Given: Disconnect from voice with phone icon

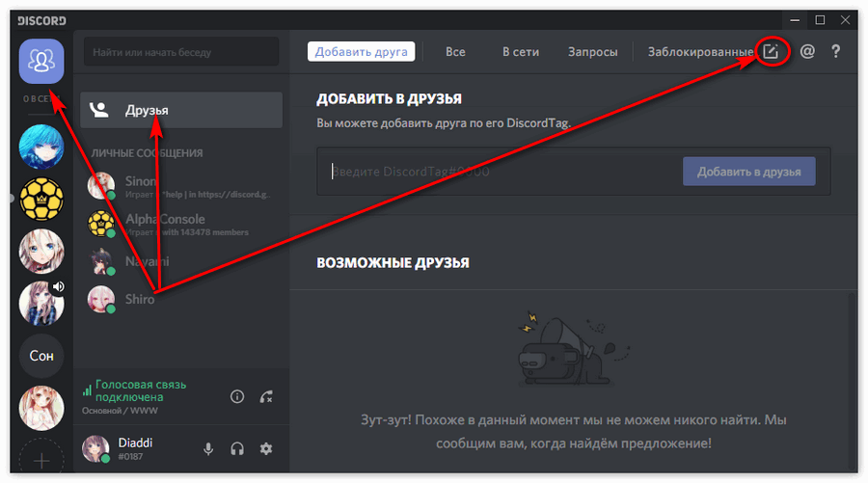Looking at the screenshot, I should click(266, 396).
